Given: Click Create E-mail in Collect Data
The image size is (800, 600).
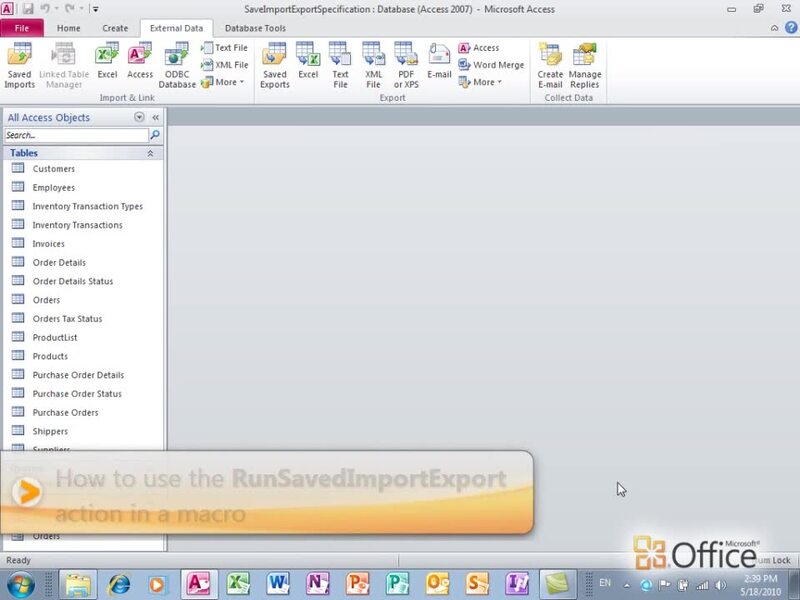Looking at the screenshot, I should click(x=550, y=65).
